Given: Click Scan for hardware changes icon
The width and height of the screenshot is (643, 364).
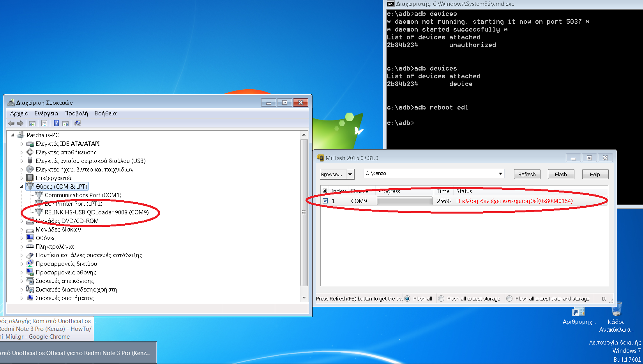Looking at the screenshot, I should point(78,124).
